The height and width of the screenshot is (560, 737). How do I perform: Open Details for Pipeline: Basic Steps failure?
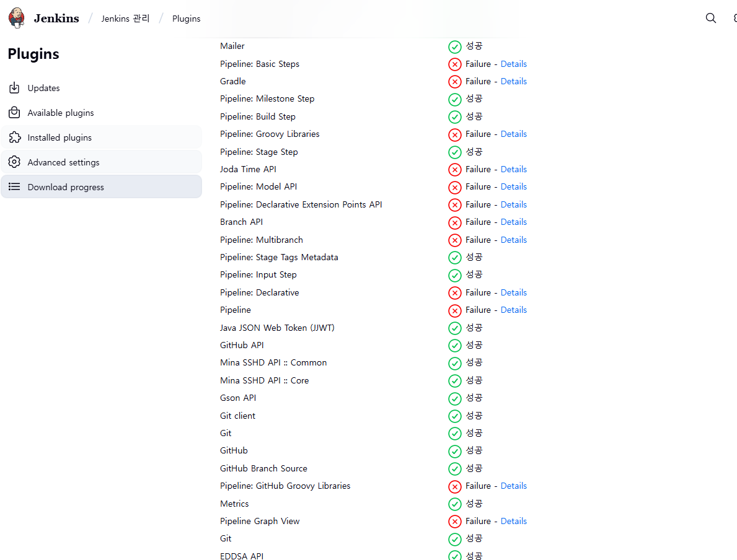(513, 64)
